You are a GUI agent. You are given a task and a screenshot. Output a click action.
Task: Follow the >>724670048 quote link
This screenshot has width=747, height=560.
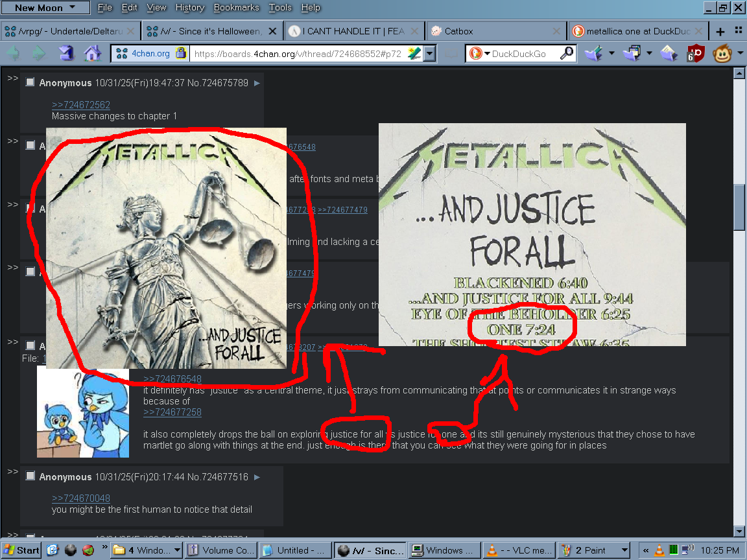[81, 498]
